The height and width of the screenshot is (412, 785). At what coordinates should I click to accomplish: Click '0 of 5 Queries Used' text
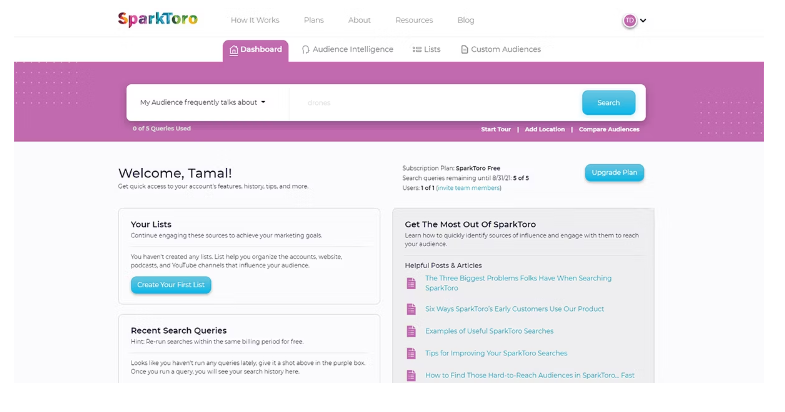pyautogui.click(x=162, y=129)
